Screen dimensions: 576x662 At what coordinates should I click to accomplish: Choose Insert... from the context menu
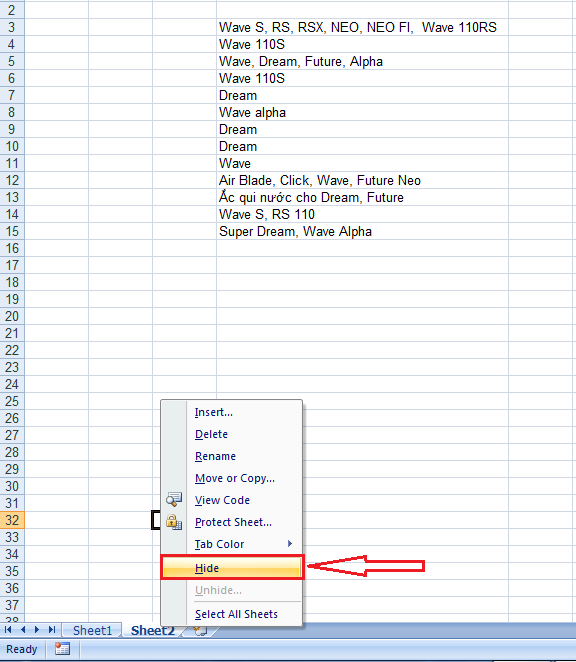231,412
